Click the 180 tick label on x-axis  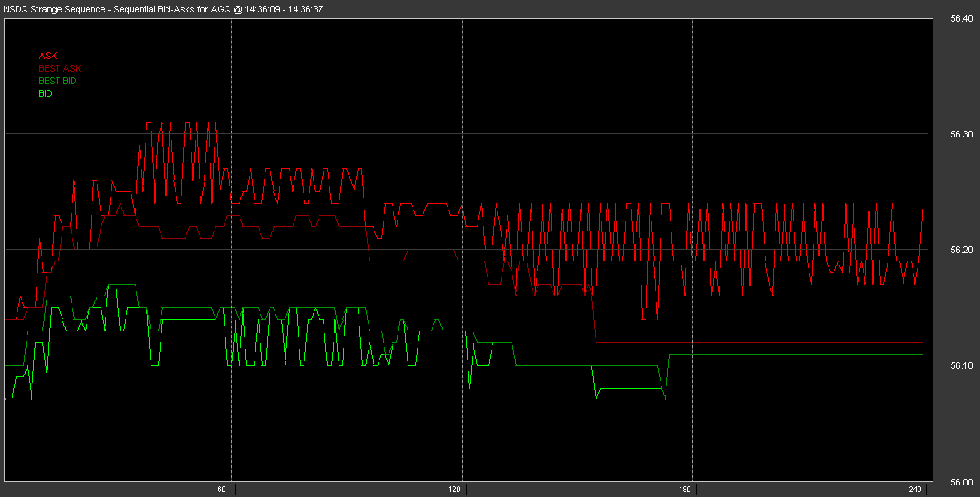click(685, 490)
